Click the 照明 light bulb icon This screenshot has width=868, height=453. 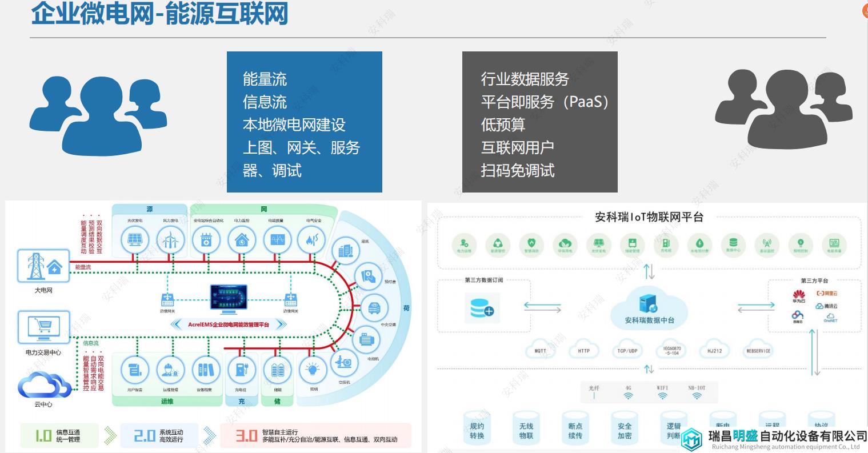312,370
